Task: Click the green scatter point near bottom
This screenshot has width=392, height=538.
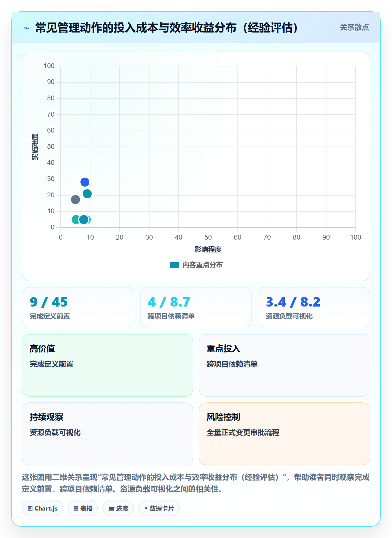Action: [75, 219]
